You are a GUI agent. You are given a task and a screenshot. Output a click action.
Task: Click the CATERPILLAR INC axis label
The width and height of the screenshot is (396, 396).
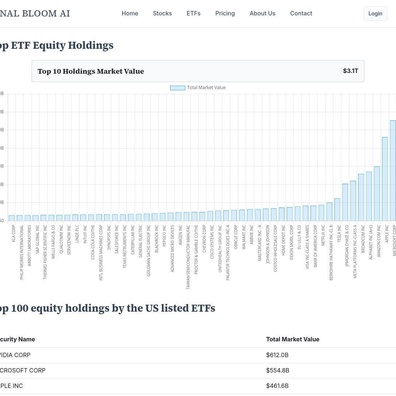tap(133, 240)
